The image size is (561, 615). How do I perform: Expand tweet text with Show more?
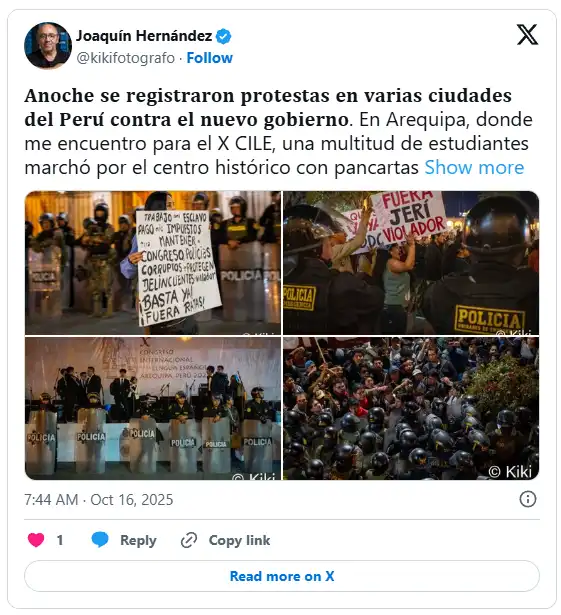[x=474, y=167]
